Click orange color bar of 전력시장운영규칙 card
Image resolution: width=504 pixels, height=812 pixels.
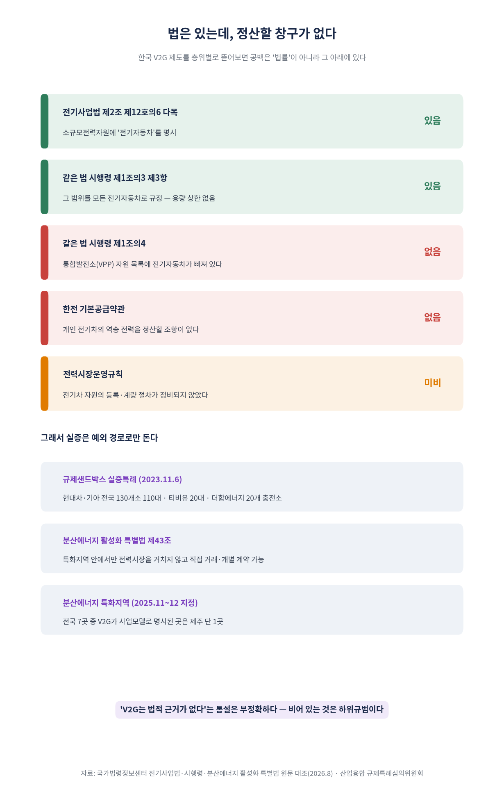tap(44, 383)
